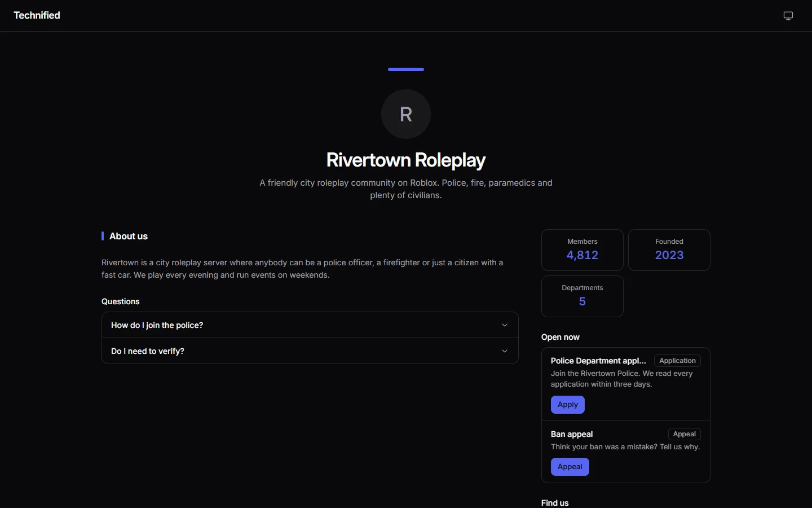812x508 pixels.
Task: Click the Ban appeal form title
Action: coord(572,434)
